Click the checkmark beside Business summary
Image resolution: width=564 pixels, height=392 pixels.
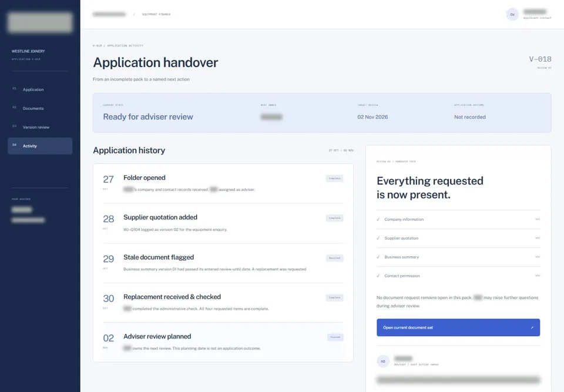point(378,257)
